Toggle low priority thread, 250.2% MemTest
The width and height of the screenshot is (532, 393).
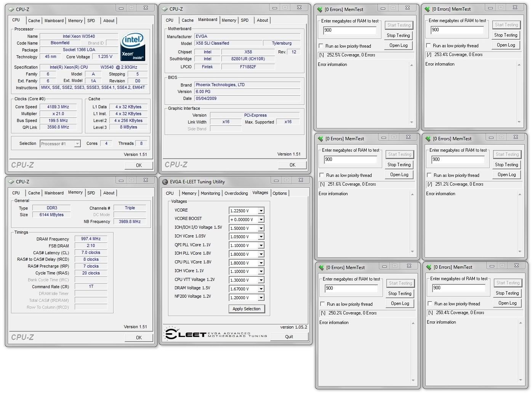click(x=322, y=304)
